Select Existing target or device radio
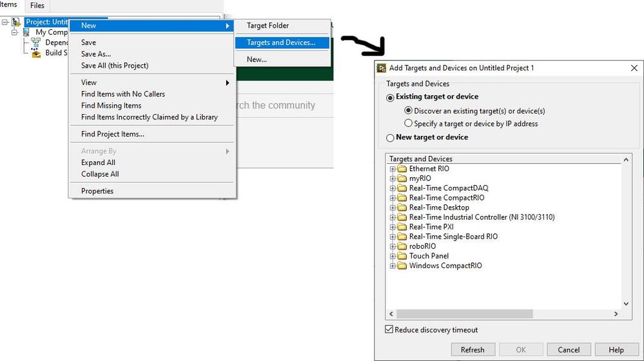Viewport: 644px width, 361px height. coord(390,98)
